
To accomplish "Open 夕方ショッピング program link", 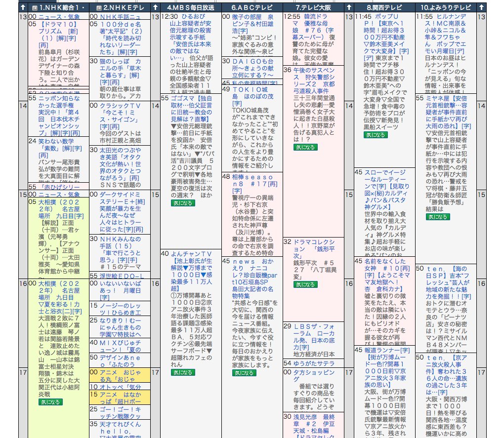I will pyautogui.click(x=314, y=375).
